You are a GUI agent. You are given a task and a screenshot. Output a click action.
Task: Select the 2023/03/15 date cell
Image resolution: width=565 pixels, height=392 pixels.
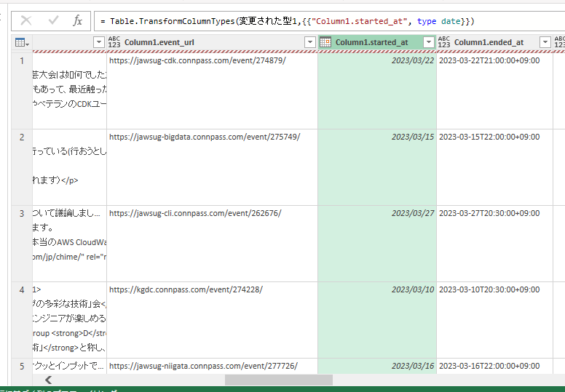pos(377,167)
